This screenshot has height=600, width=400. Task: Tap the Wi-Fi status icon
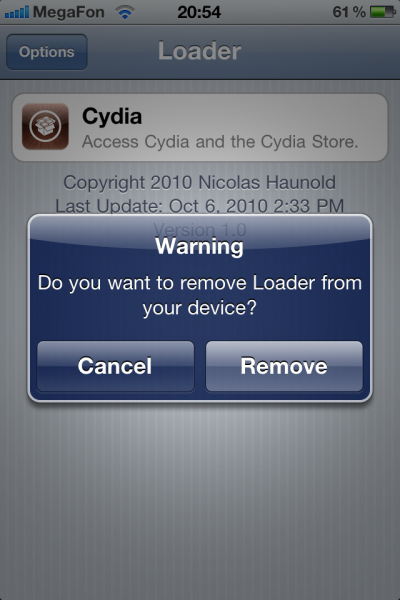125,13
